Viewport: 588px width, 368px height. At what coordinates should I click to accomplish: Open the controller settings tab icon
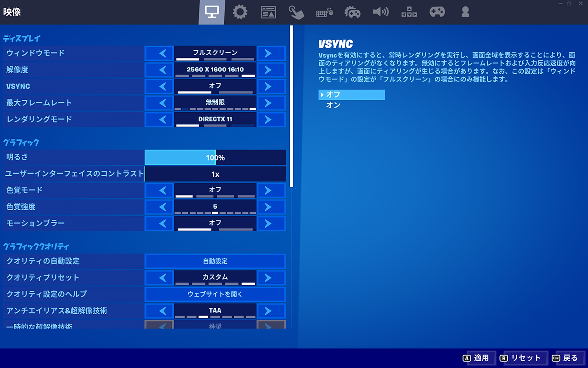437,12
